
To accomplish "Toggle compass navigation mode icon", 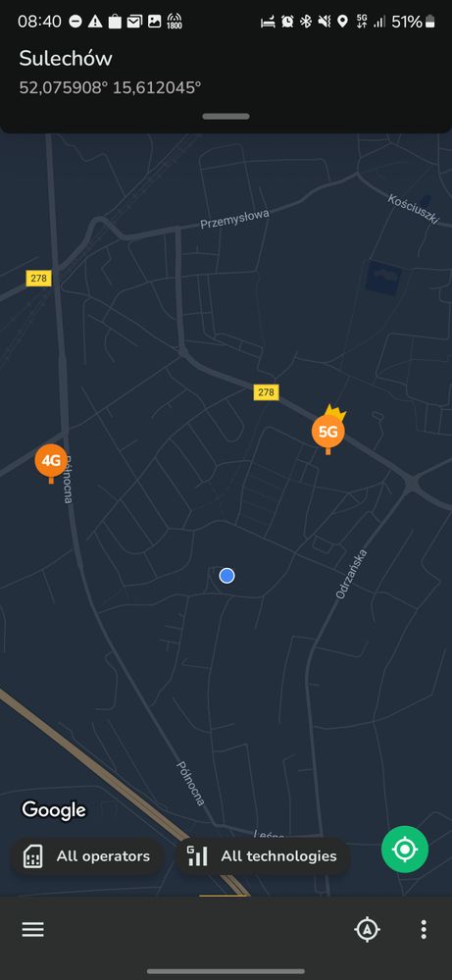I will [x=367, y=929].
